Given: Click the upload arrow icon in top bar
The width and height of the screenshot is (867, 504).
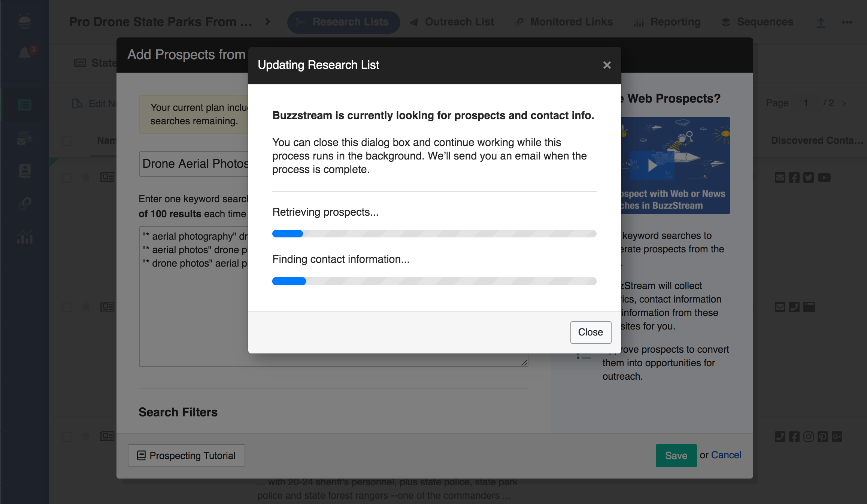Looking at the screenshot, I should point(821,22).
